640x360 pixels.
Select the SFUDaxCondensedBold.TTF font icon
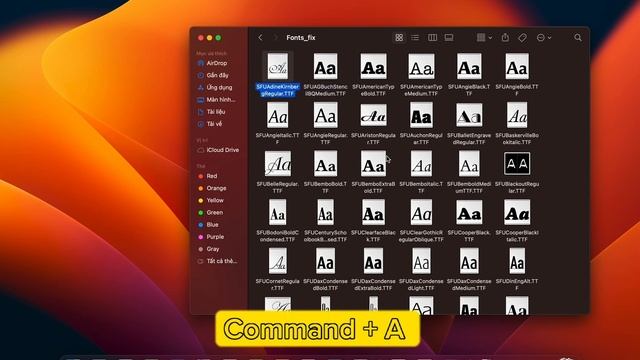(x=325, y=261)
